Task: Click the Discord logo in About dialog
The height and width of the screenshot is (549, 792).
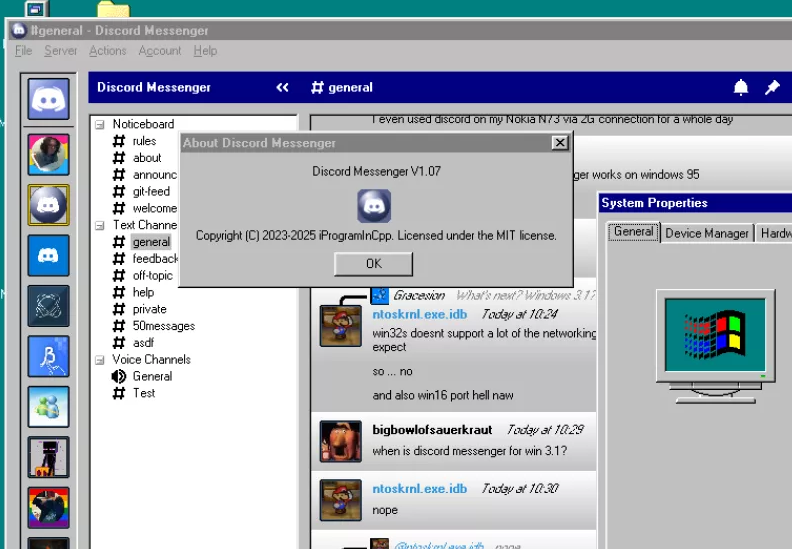Action: [374, 206]
